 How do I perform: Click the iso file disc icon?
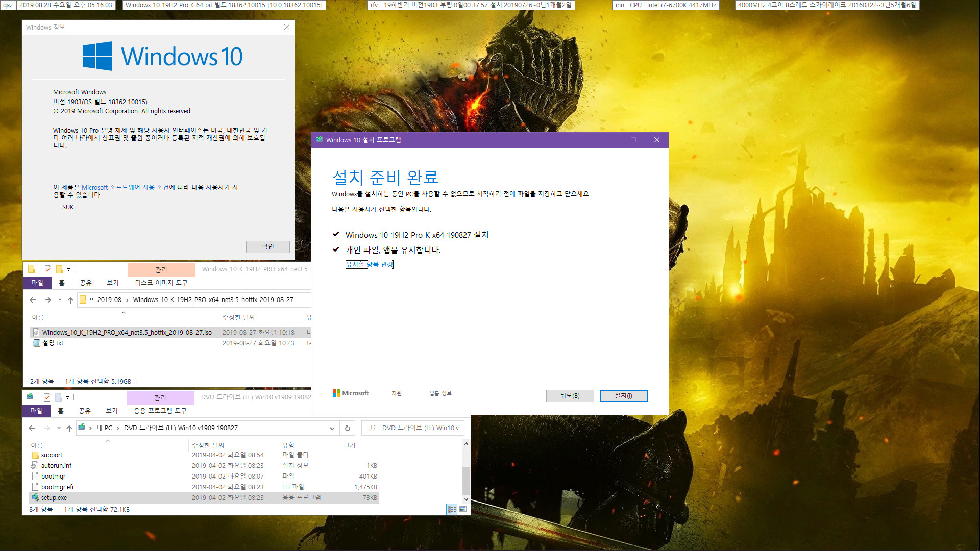tap(36, 332)
